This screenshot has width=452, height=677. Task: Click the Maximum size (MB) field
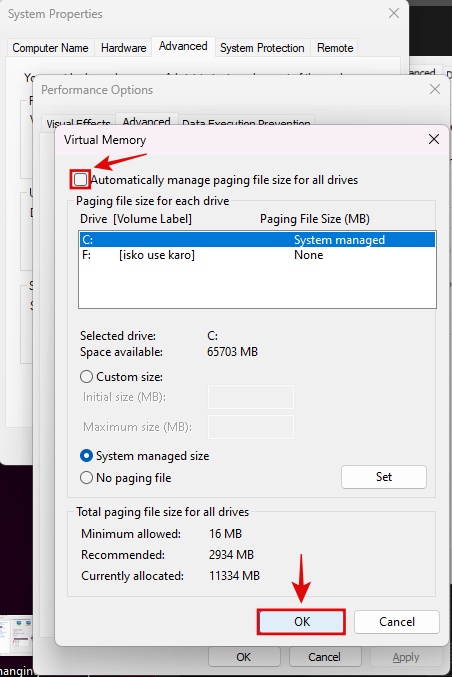pos(251,427)
